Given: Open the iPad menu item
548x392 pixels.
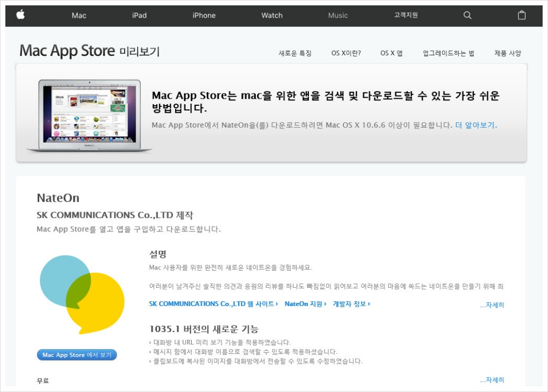Looking at the screenshot, I should (x=139, y=16).
